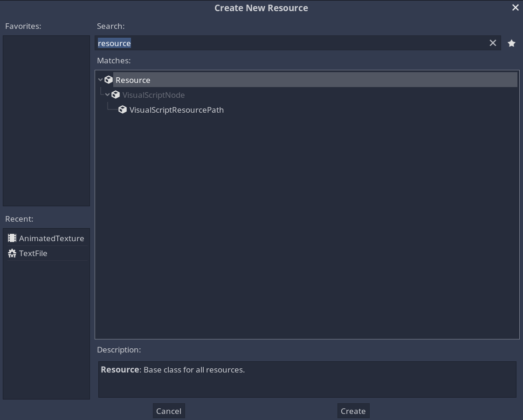Click the Resource cube icon in Matches

pyautogui.click(x=109, y=79)
